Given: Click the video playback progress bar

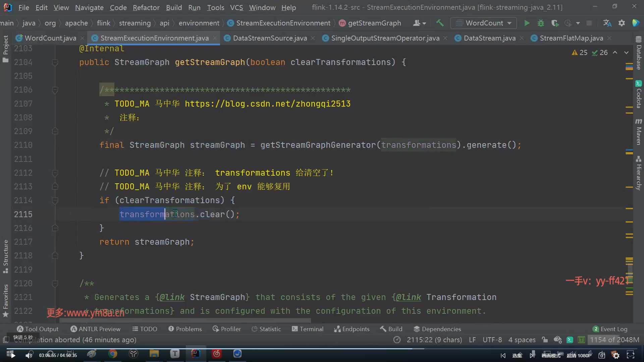Looking at the screenshot, I should tap(322, 349).
